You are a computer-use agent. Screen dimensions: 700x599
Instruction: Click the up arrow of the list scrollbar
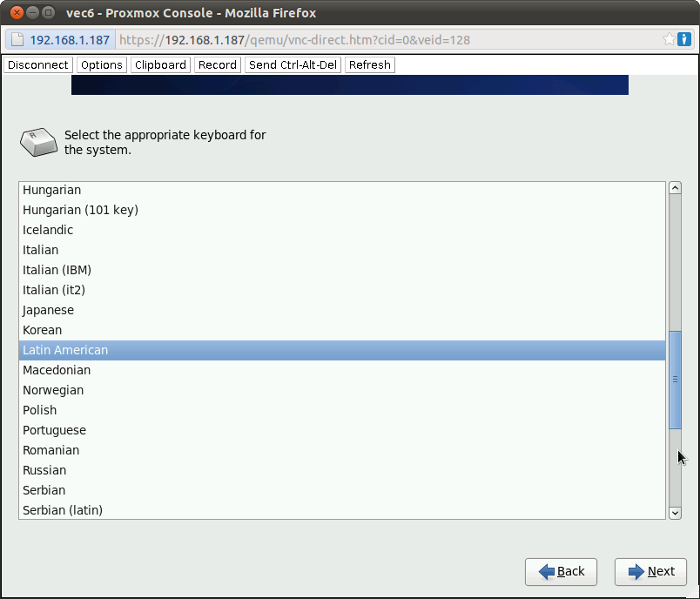pos(674,186)
